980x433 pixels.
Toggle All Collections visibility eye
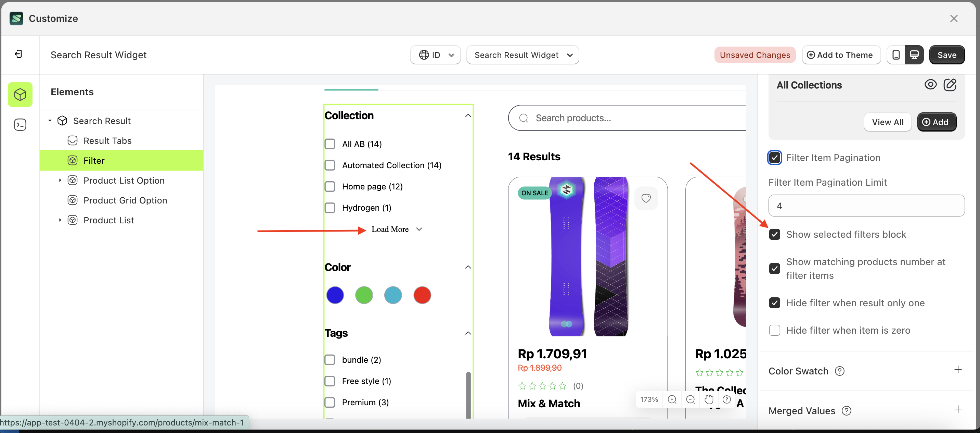point(930,85)
